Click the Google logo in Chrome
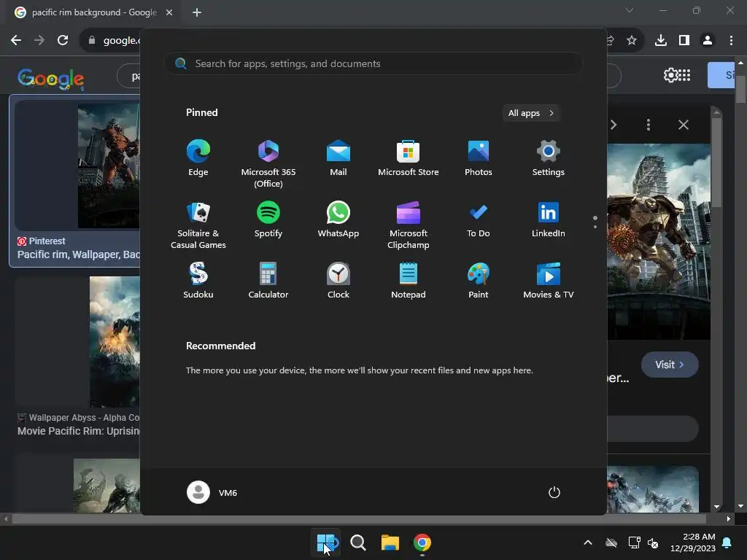This screenshot has height=560, width=747. [50, 79]
